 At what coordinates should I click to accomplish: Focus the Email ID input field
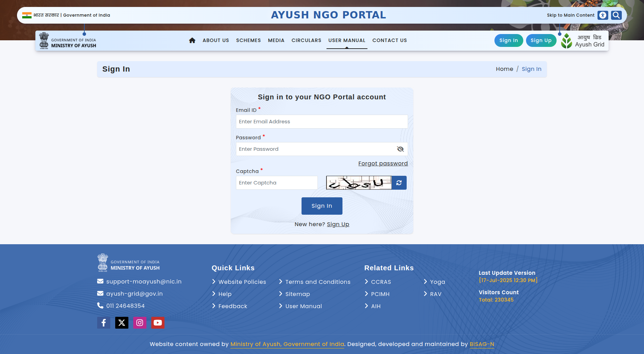click(x=322, y=122)
